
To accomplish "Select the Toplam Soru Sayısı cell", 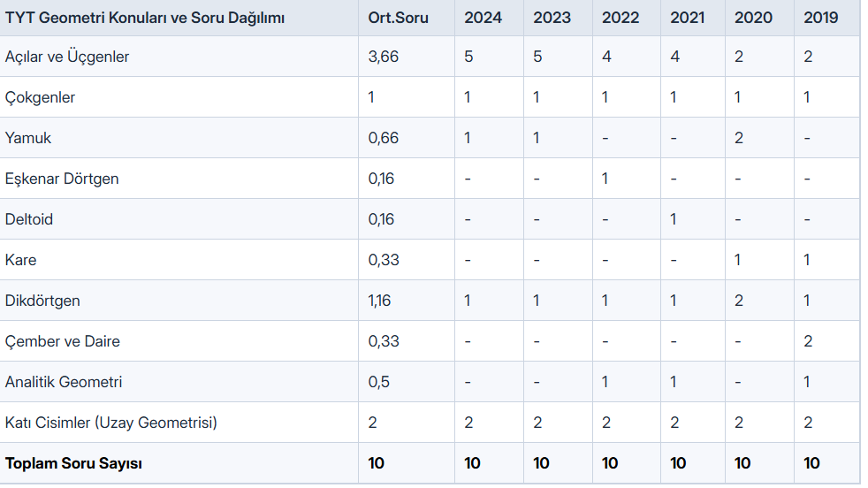I will coord(73,463).
